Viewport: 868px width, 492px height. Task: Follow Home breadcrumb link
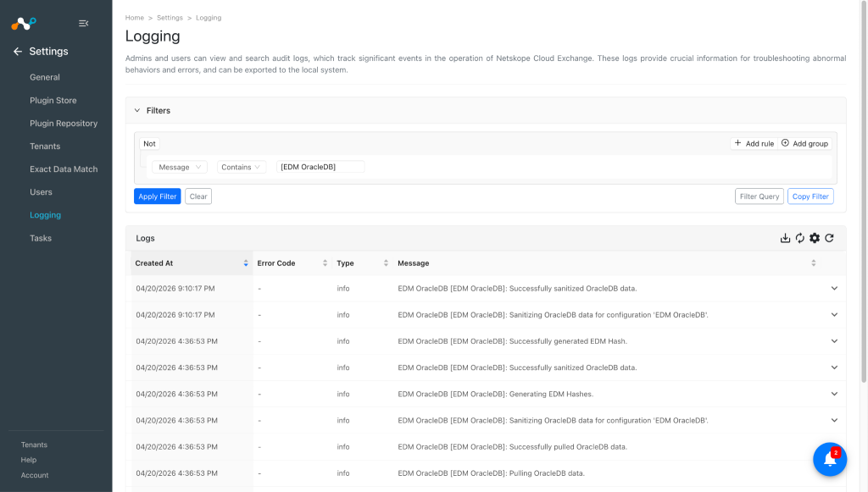pos(135,18)
